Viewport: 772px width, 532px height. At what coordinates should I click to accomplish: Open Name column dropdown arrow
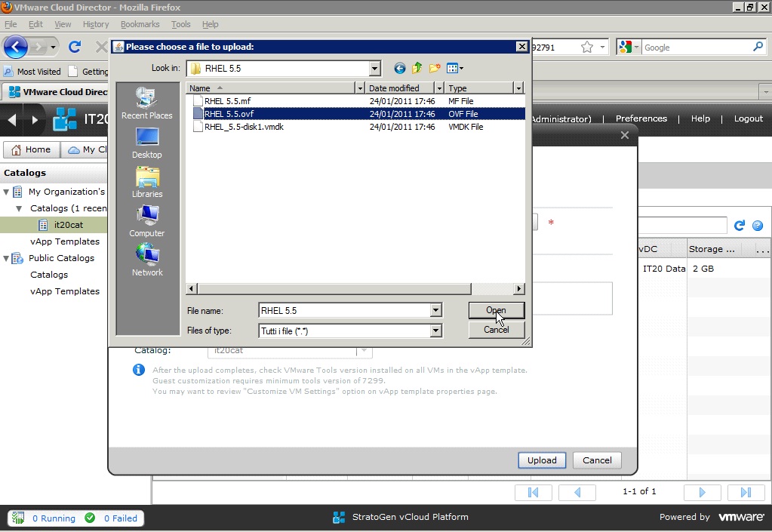tap(360, 88)
